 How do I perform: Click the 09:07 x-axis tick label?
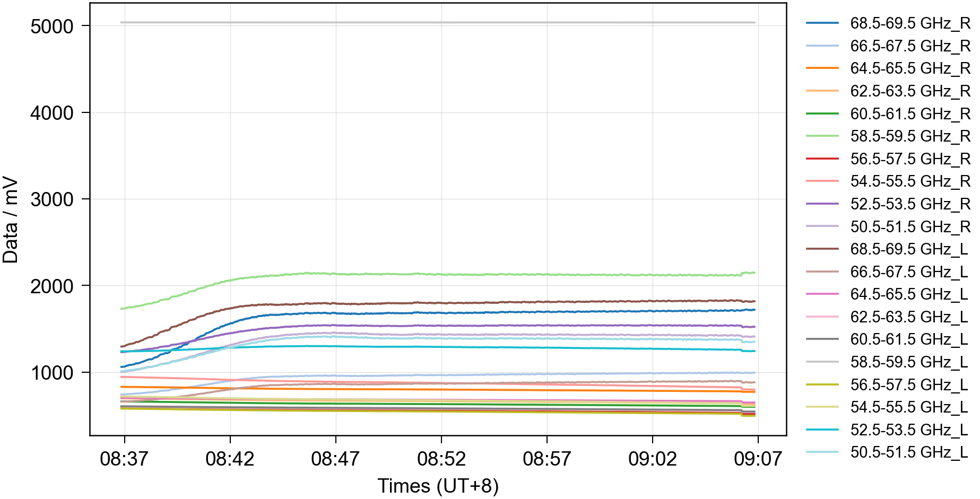(x=758, y=459)
